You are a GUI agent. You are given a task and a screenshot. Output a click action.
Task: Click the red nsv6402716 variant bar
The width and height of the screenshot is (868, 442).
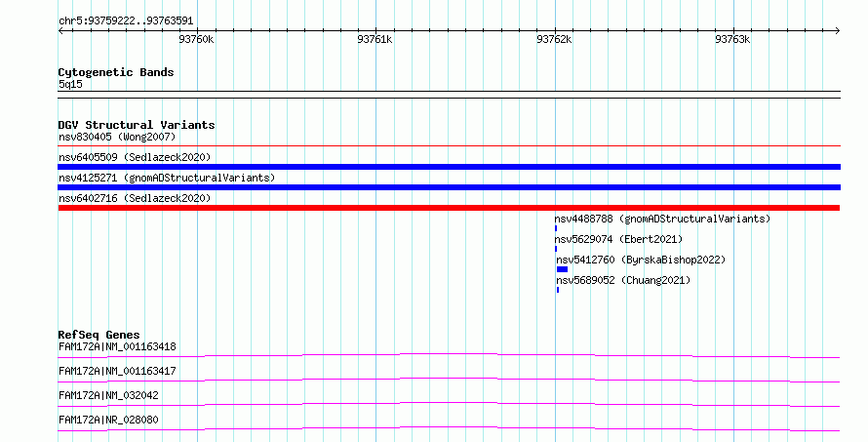pyautogui.click(x=449, y=208)
